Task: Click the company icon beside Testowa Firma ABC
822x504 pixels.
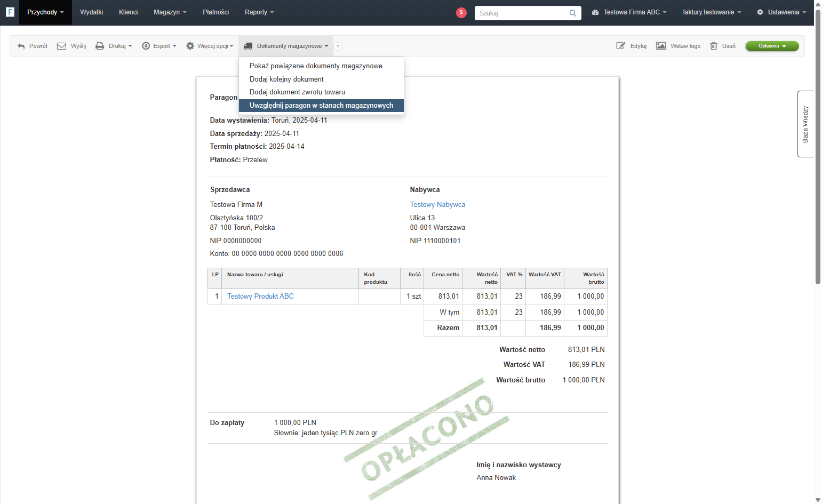Action: point(595,12)
